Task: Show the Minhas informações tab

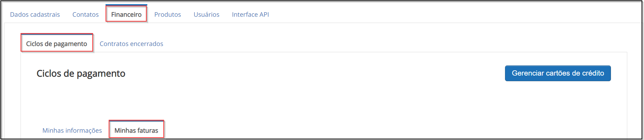Action: coord(72,130)
